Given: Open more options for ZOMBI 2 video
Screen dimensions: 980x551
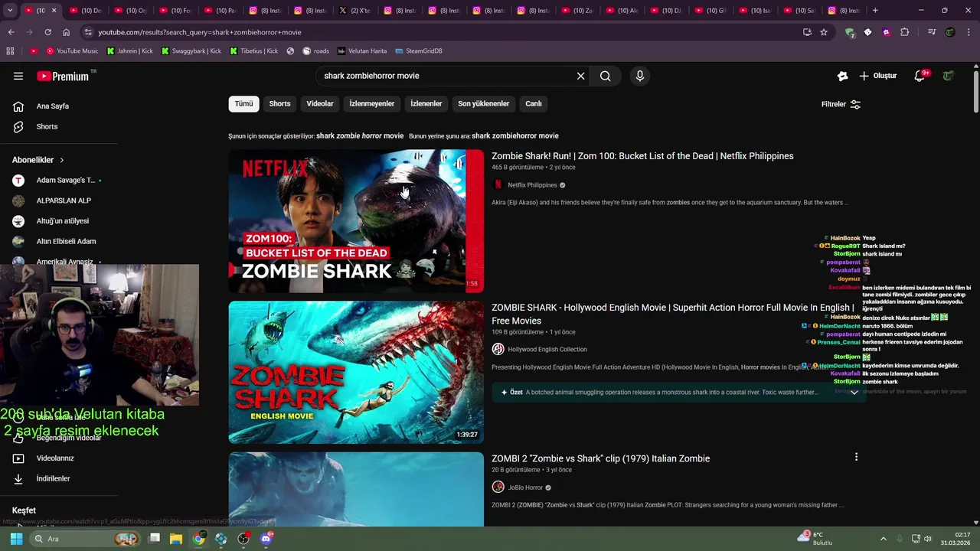Looking at the screenshot, I should click(856, 457).
